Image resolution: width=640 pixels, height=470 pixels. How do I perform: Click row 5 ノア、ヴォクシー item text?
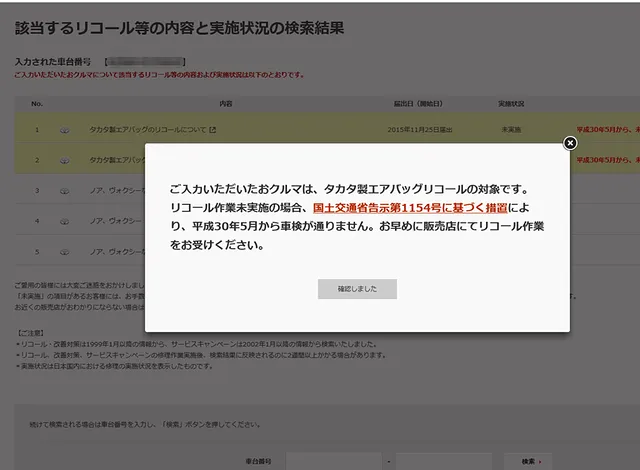(117, 252)
